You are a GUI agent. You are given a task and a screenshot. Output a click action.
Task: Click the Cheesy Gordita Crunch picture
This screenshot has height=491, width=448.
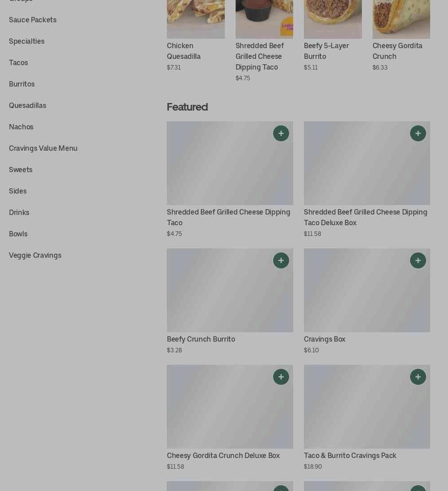[401, 19]
